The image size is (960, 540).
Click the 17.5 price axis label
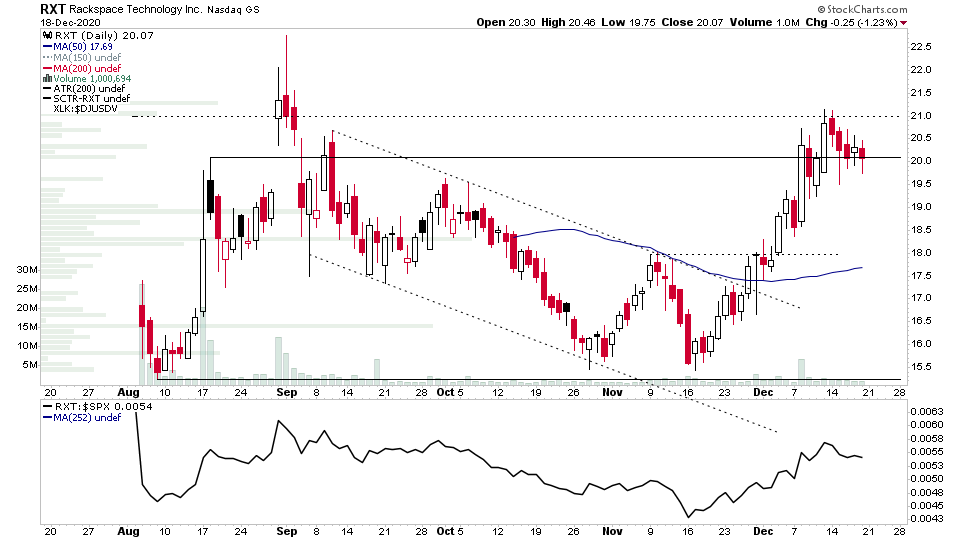tap(921, 276)
